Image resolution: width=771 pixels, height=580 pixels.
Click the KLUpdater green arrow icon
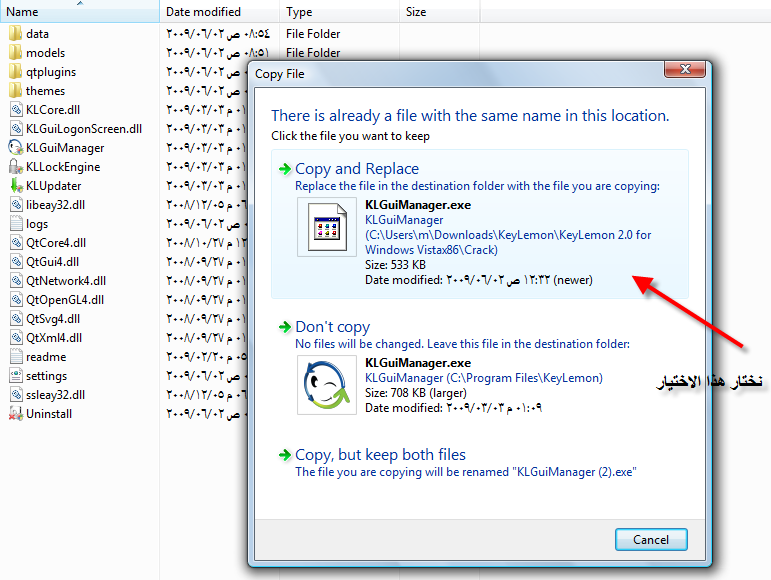[16, 186]
